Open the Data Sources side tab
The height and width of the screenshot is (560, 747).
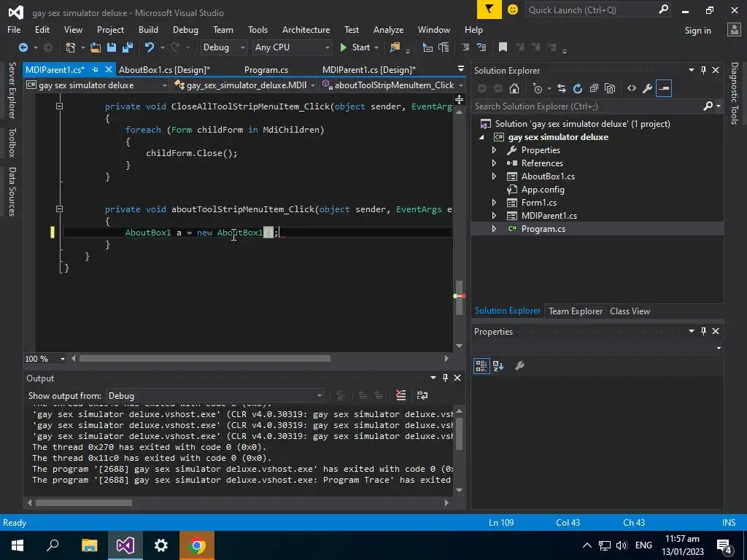pos(12,192)
